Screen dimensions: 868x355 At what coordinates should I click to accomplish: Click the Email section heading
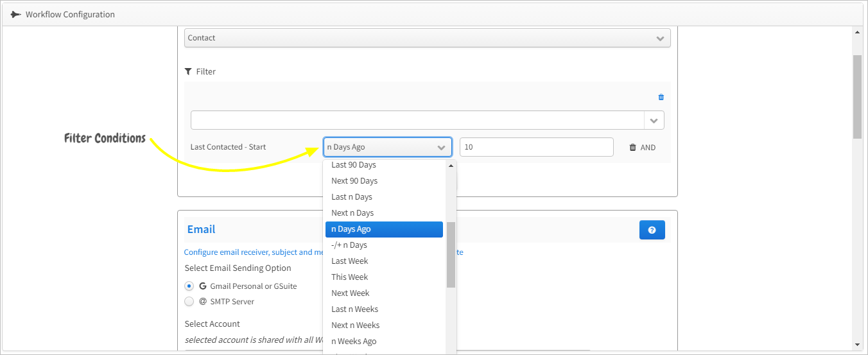click(202, 229)
